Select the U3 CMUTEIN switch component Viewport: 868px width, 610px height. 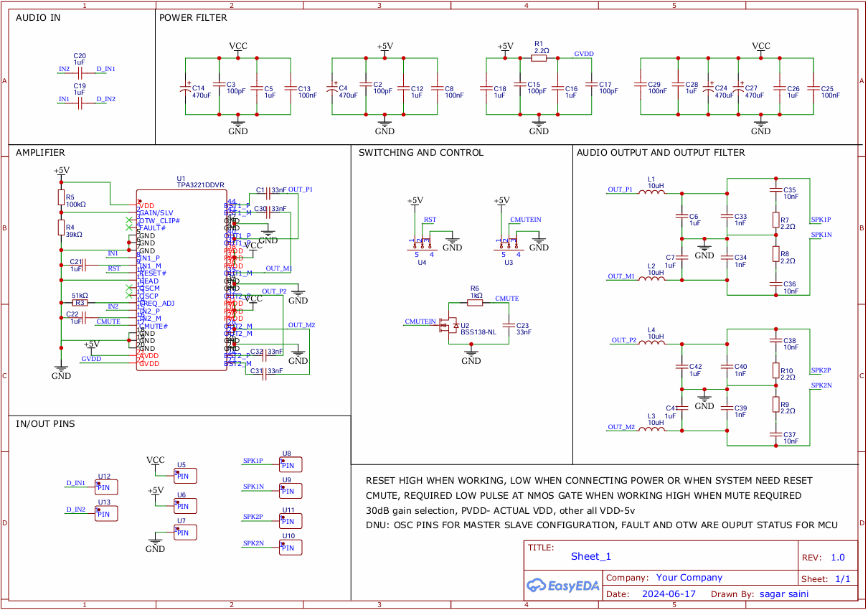pyautogui.click(x=509, y=243)
